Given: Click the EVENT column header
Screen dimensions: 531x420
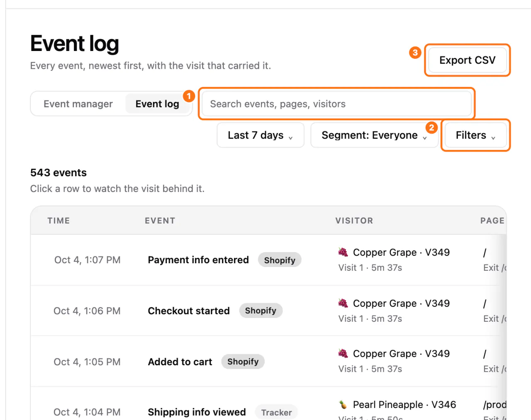Looking at the screenshot, I should 160,221.
